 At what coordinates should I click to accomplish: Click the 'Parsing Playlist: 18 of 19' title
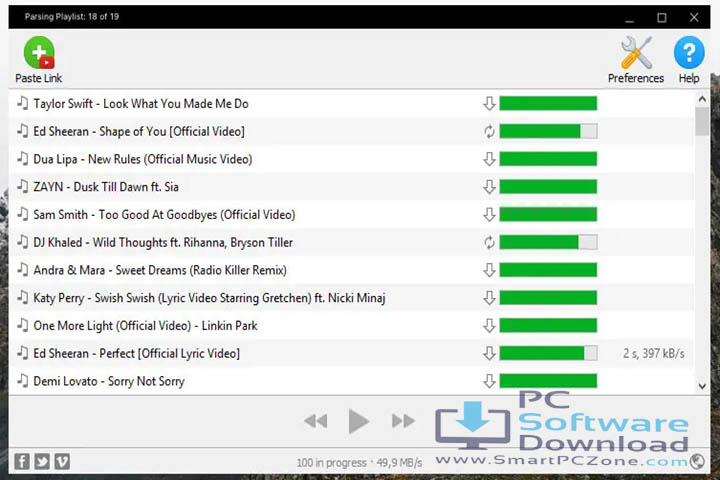(x=72, y=17)
